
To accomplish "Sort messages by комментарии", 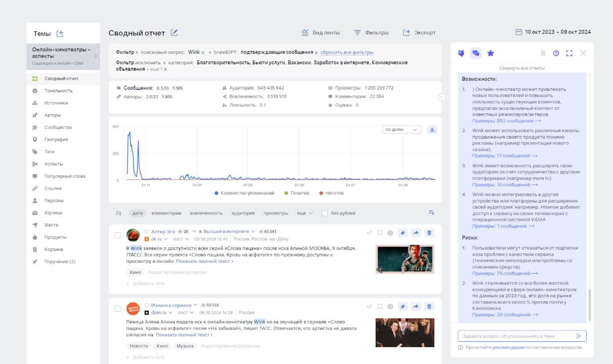I will (x=166, y=213).
